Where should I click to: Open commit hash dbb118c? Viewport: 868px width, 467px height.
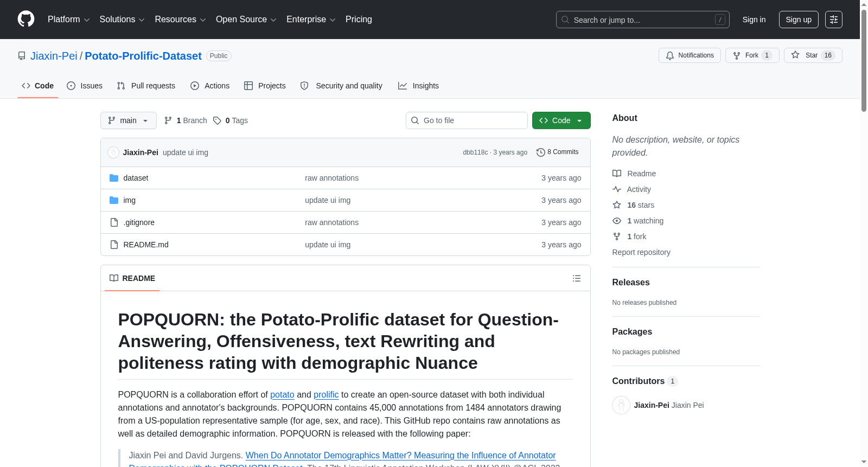[475, 152]
